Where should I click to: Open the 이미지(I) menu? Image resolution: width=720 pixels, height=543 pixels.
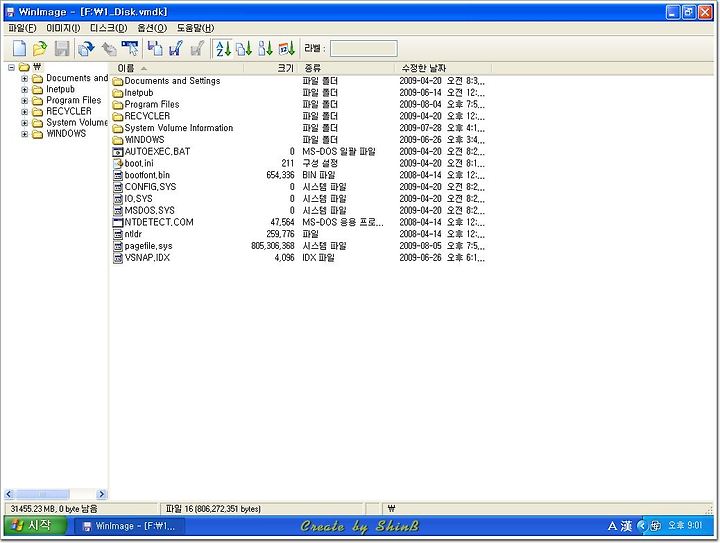point(63,28)
